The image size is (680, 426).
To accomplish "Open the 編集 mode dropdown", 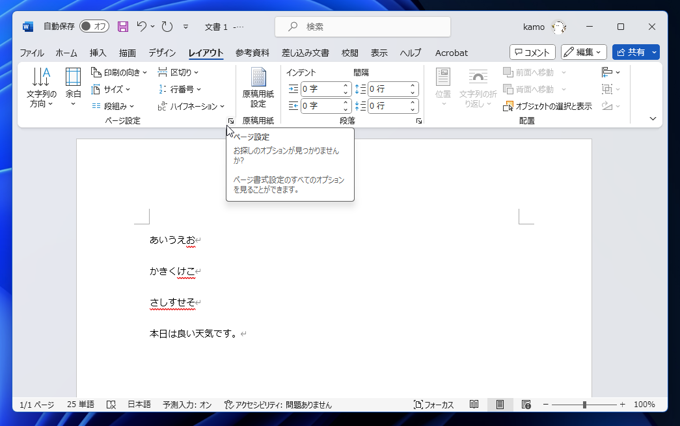I will click(584, 52).
